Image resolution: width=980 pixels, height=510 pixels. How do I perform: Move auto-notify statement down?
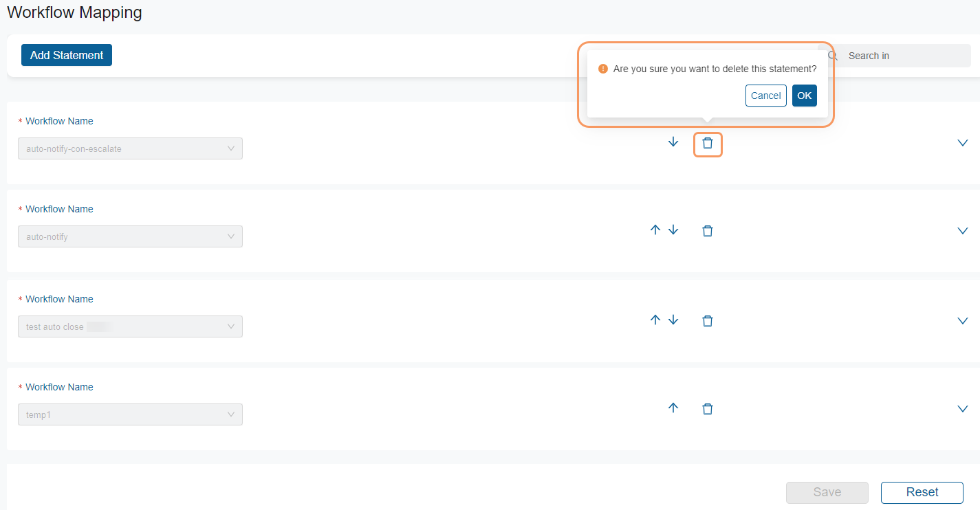(673, 230)
